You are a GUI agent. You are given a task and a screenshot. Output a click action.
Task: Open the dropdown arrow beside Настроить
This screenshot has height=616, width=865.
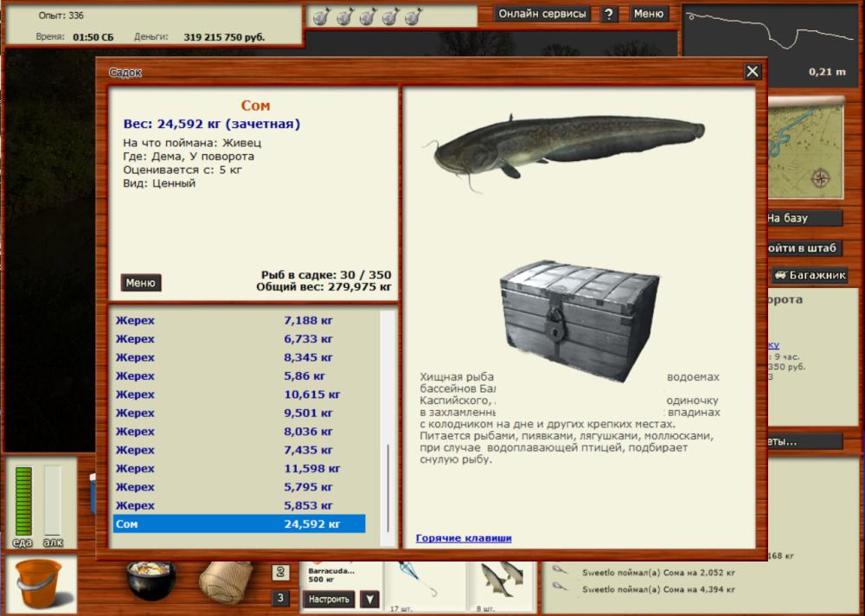(369, 599)
